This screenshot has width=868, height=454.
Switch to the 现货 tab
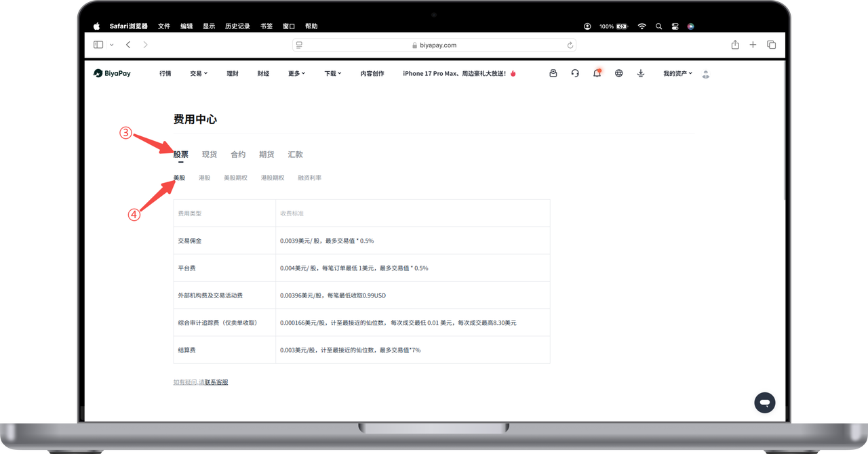tap(210, 154)
